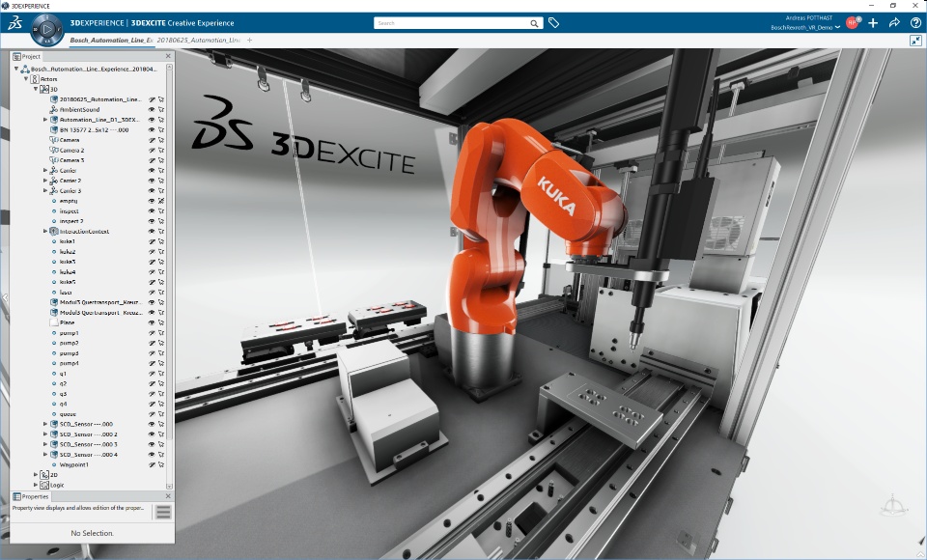
Task: Close the Project panel
Action: click(168, 56)
